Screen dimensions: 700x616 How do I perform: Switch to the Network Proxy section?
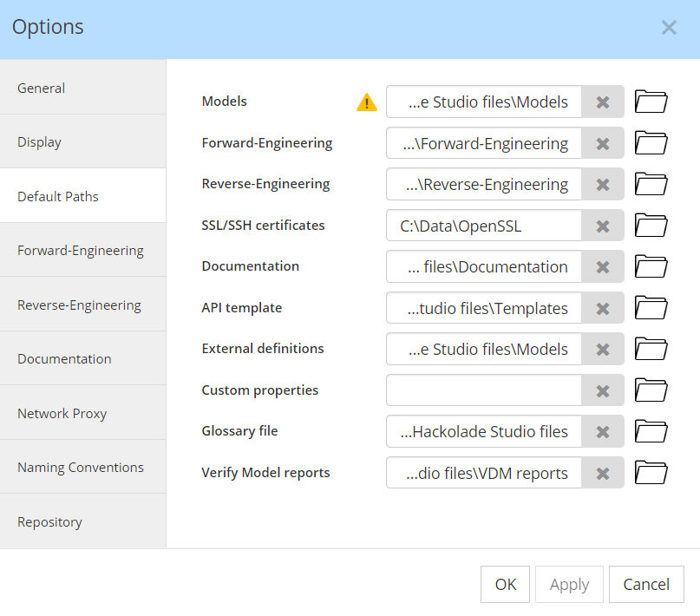click(x=62, y=413)
